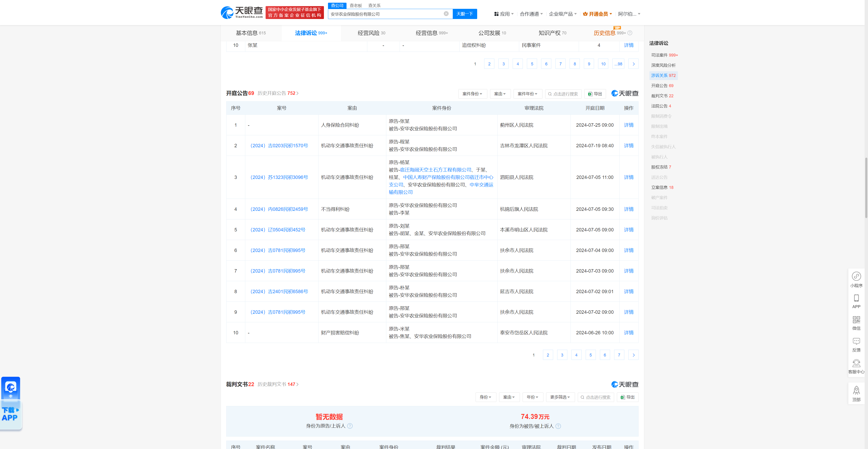
Task: Jump to page top with 顶部 rocket
Action: tap(856, 394)
